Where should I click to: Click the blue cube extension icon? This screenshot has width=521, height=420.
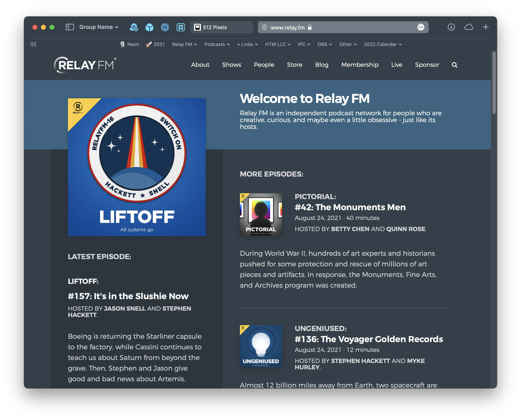149,27
